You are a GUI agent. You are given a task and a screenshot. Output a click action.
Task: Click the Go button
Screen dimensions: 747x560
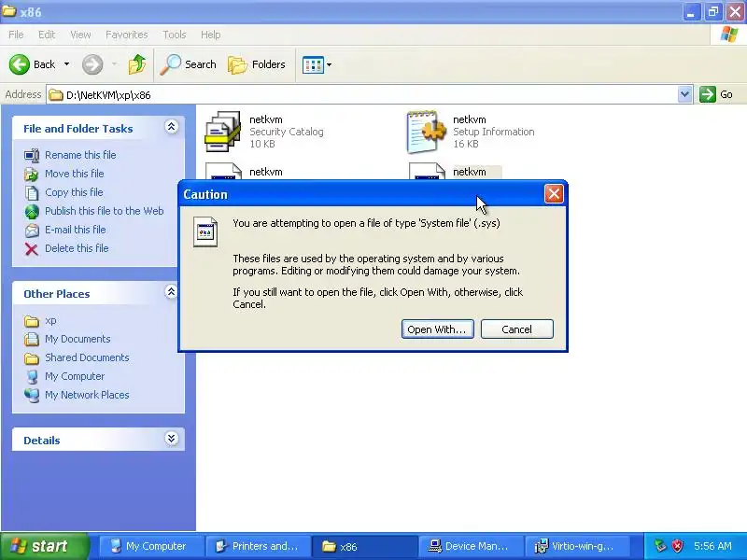point(716,94)
